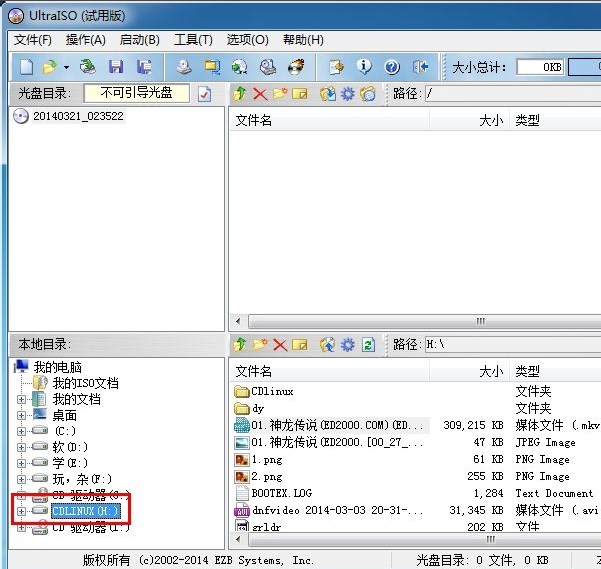Open the 文件(F) menu
The height and width of the screenshot is (569, 601).
tap(32, 40)
